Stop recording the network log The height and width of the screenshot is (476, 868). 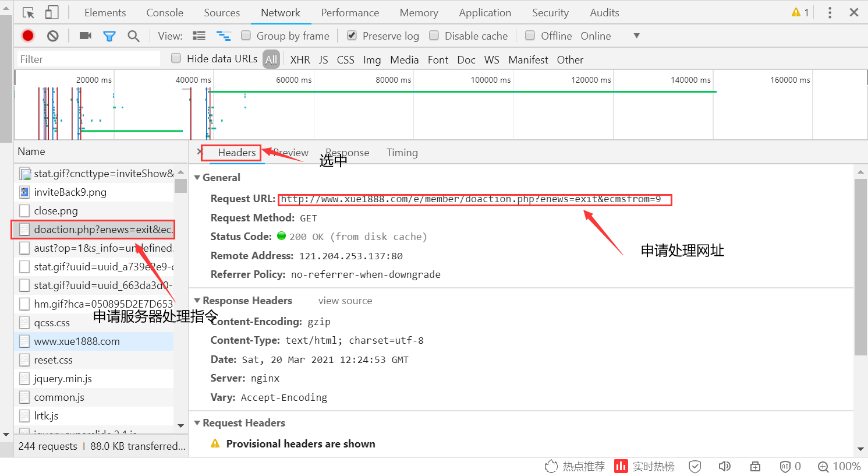pos(28,36)
